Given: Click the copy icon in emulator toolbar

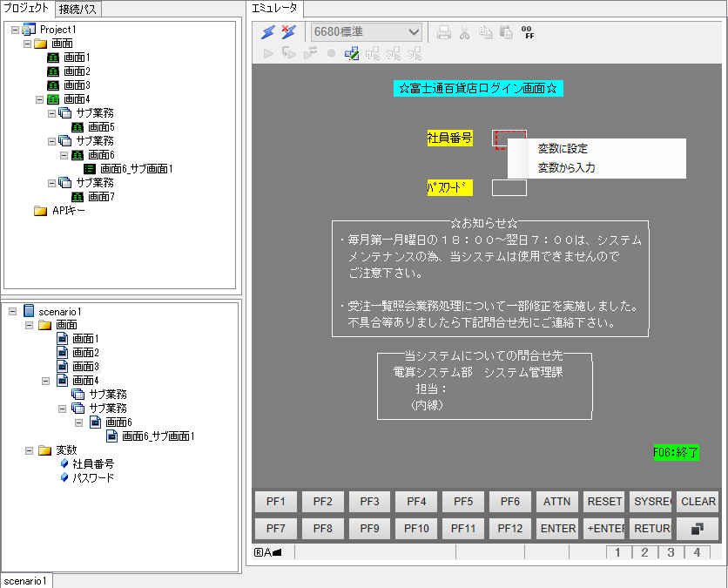Looking at the screenshot, I should coord(485,32).
